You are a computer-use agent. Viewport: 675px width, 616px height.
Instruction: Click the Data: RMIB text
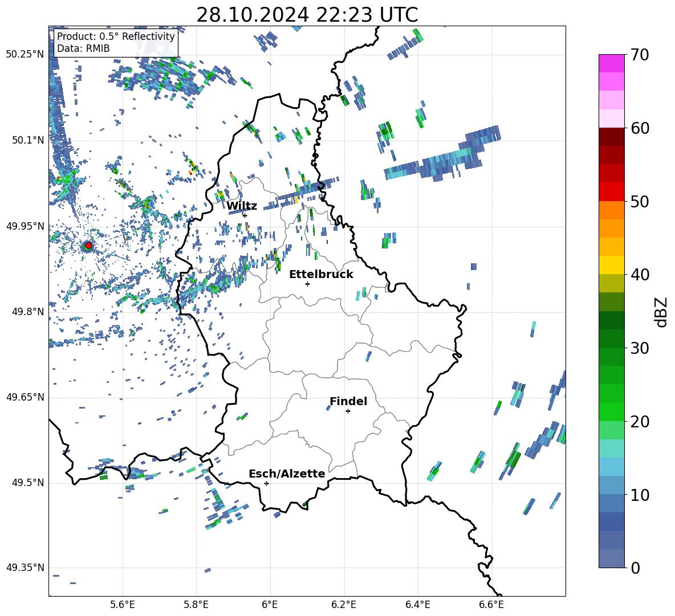pyautogui.click(x=83, y=48)
